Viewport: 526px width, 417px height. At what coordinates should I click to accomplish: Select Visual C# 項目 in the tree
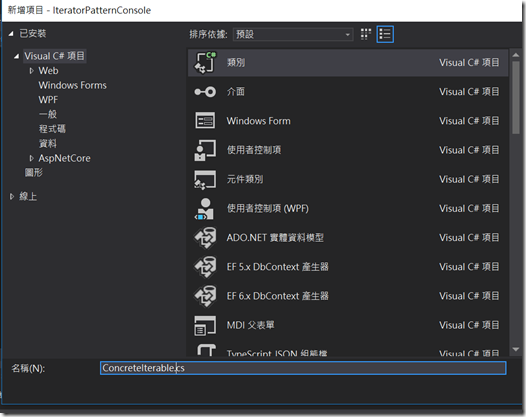click(54, 56)
